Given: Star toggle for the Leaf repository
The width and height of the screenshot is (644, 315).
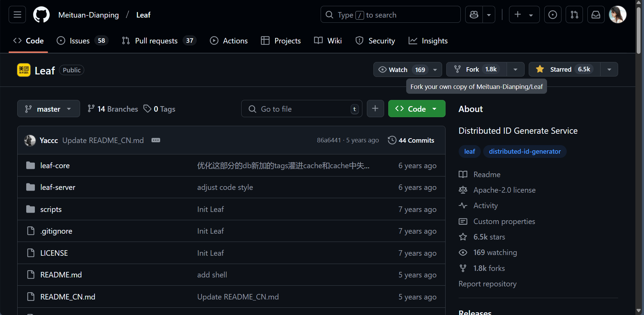Looking at the screenshot, I should click(x=565, y=69).
